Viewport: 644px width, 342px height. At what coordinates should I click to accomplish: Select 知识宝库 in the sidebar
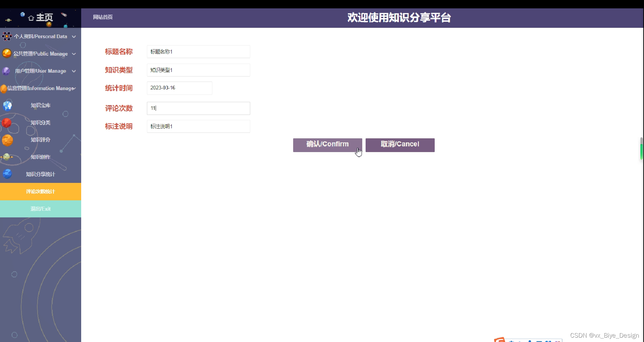(41, 106)
